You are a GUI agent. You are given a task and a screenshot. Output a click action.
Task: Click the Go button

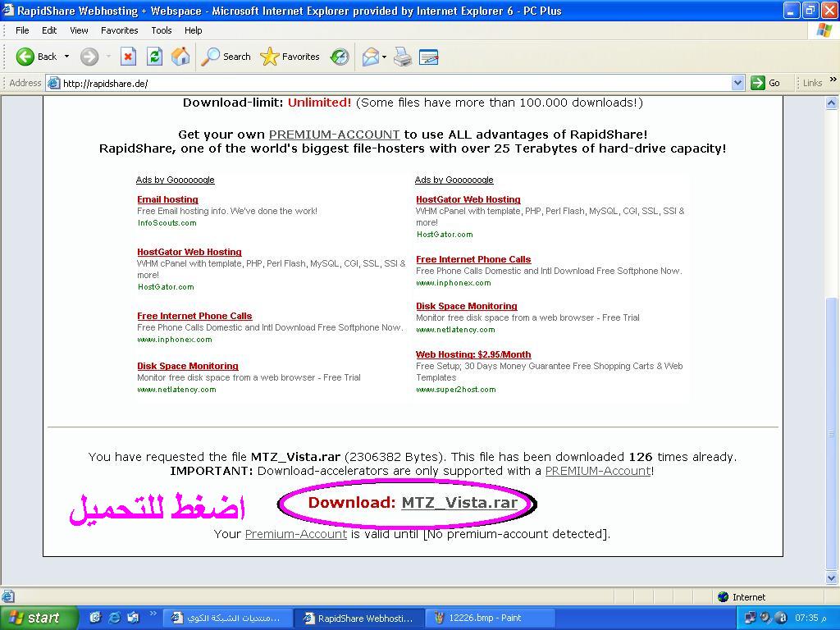(765, 83)
